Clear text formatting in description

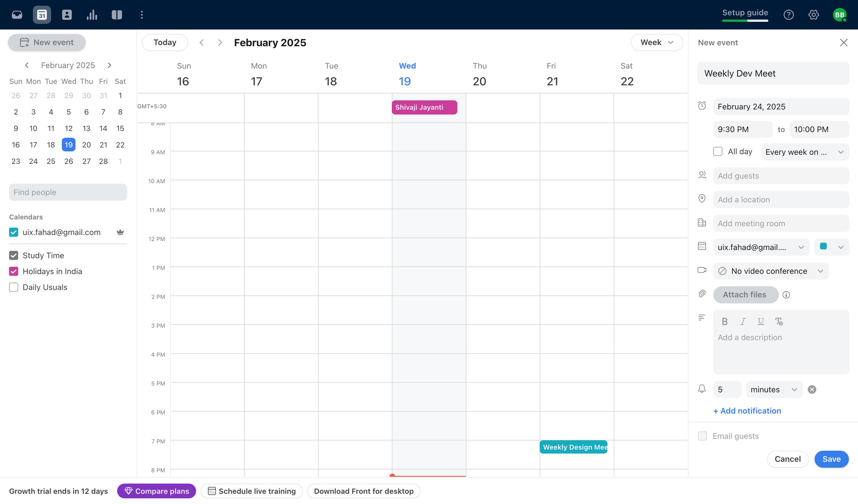coord(779,321)
